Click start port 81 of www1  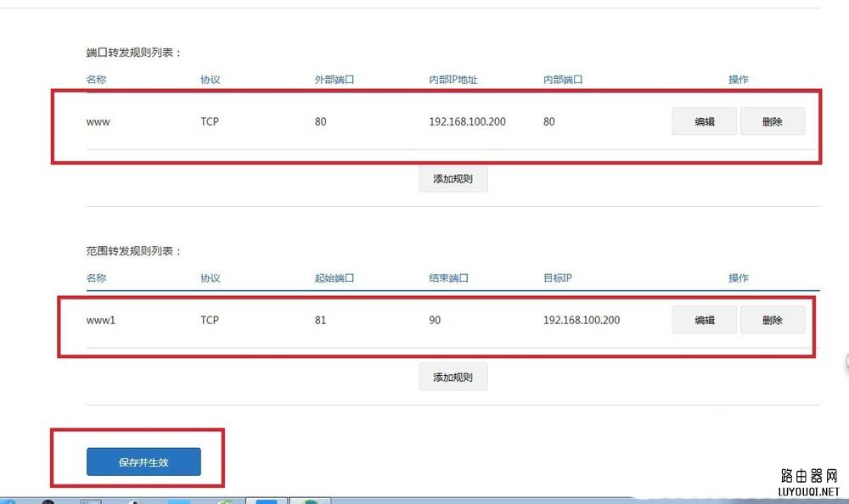click(320, 320)
